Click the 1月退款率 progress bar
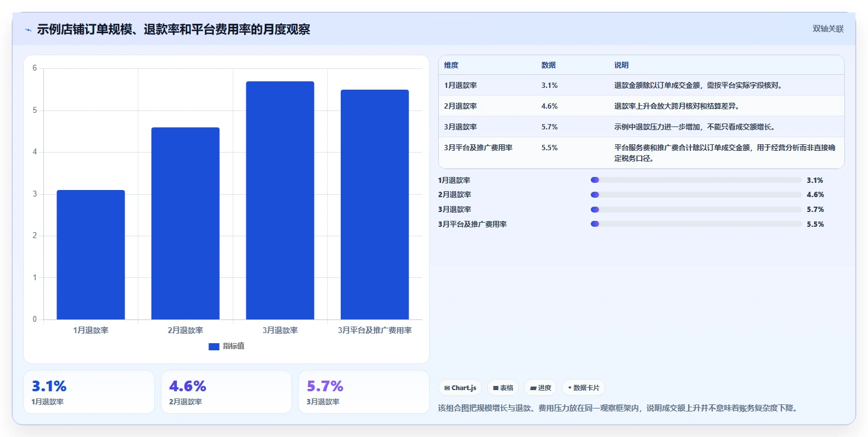868x437 pixels. click(696, 180)
